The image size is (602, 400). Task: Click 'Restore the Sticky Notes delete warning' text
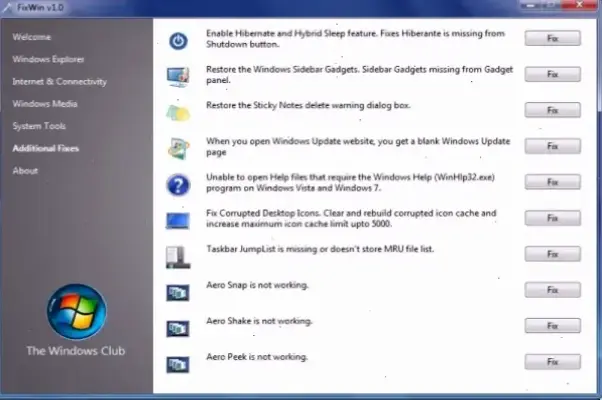tap(308, 105)
